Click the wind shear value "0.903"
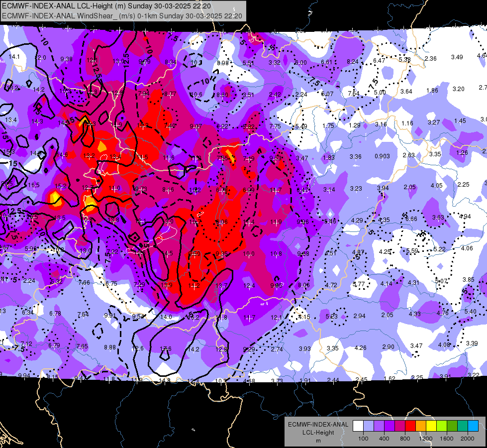 pos(382,156)
